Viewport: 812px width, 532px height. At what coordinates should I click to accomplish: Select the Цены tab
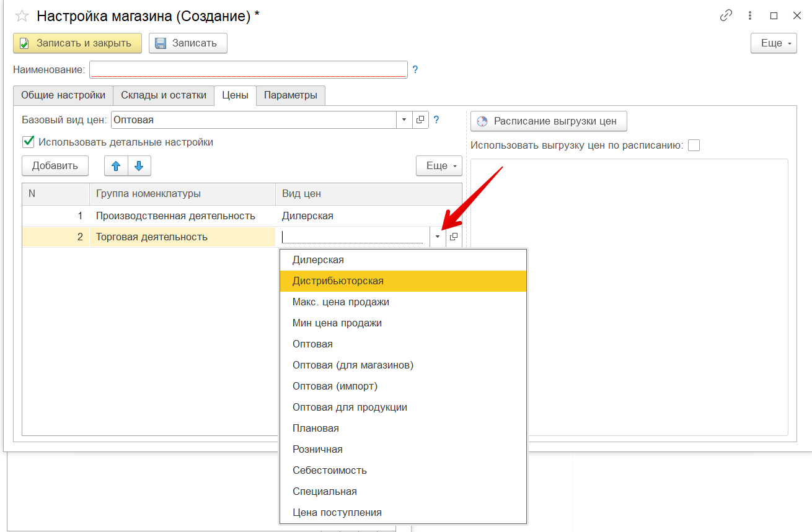(236, 95)
